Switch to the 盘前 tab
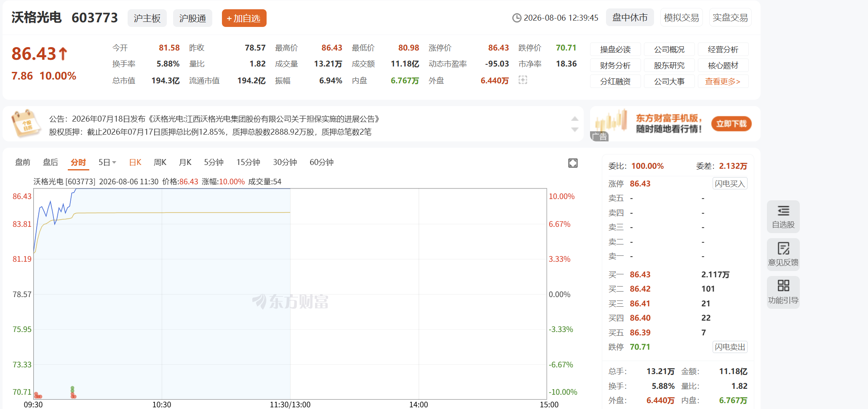 click(x=23, y=162)
